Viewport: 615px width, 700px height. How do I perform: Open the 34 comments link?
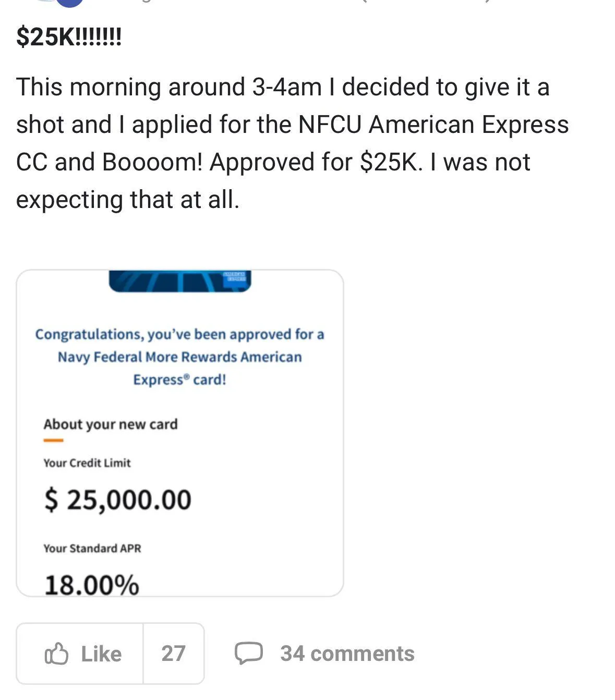(347, 654)
